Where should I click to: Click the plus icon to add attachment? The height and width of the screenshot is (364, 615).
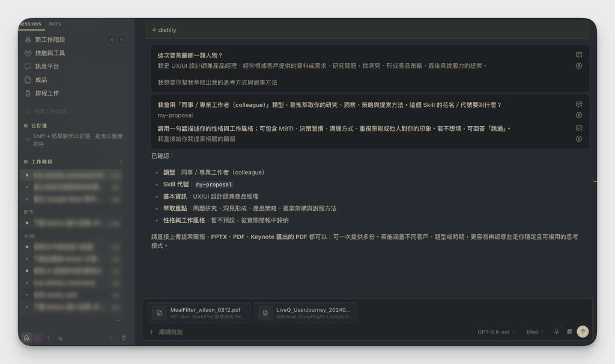click(151, 332)
